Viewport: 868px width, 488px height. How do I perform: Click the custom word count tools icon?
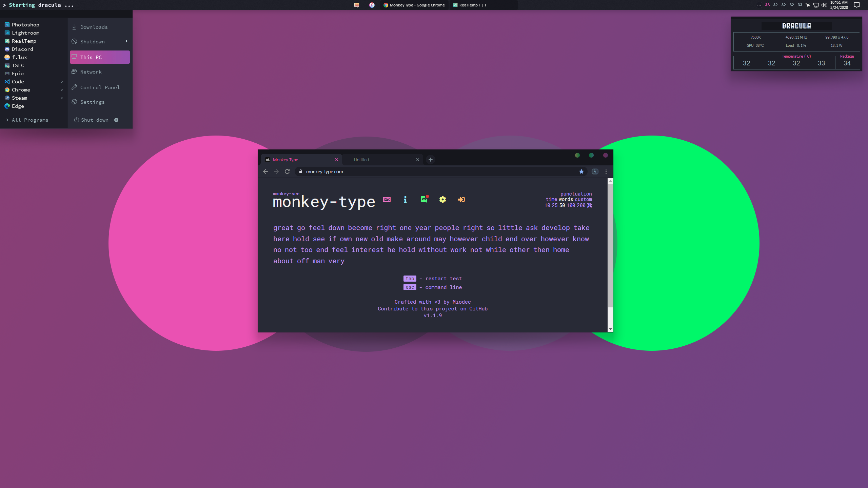[x=590, y=205]
